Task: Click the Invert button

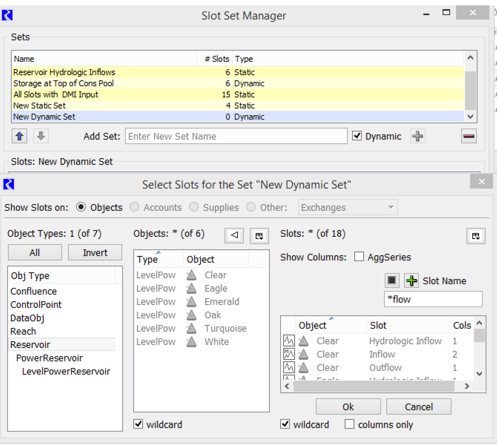Action: pos(95,253)
